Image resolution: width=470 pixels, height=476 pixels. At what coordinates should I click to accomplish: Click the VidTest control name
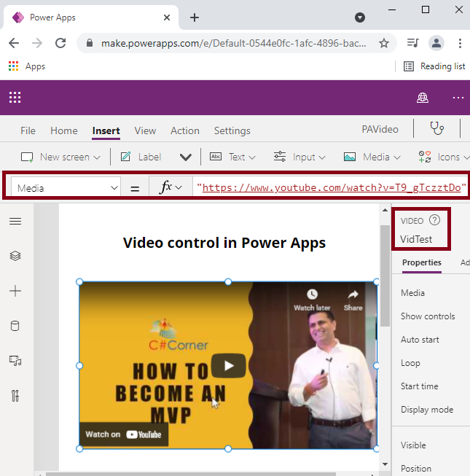pos(415,239)
